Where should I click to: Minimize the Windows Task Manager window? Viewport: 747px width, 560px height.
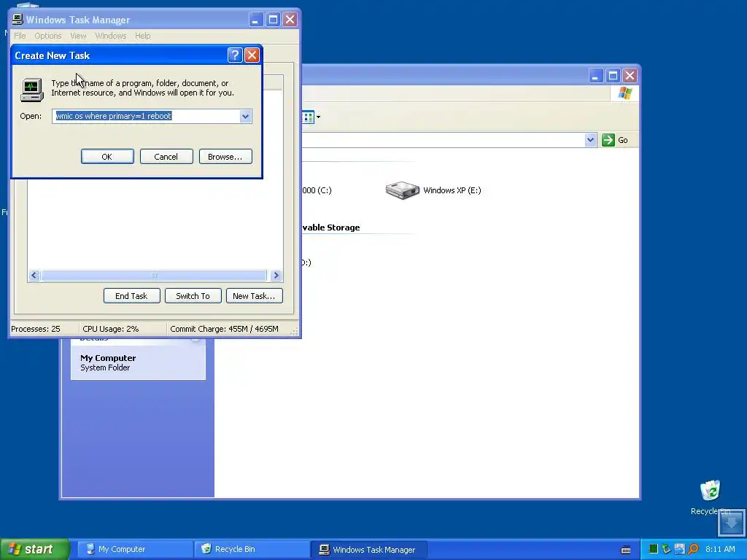(256, 20)
